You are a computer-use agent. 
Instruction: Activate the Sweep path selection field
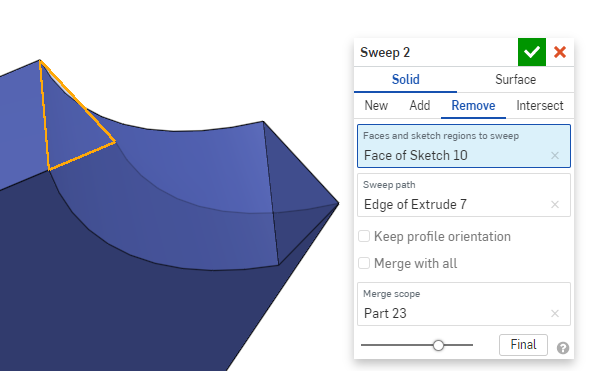464,195
